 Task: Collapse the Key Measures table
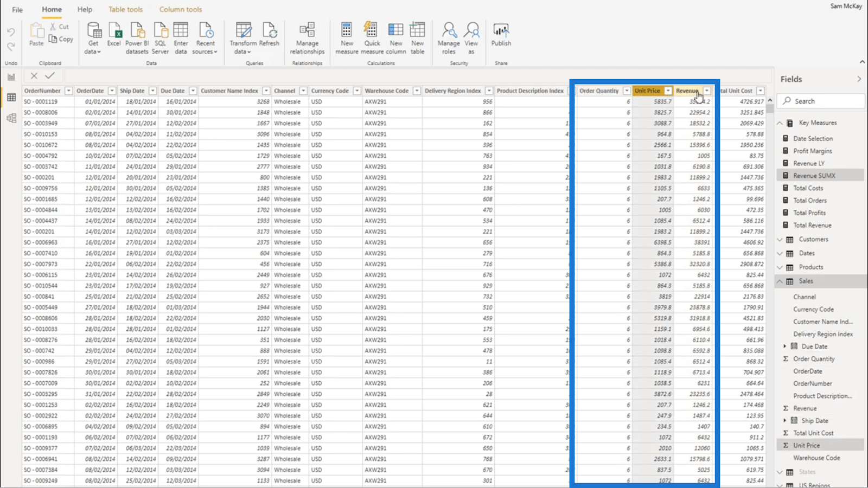pos(780,123)
